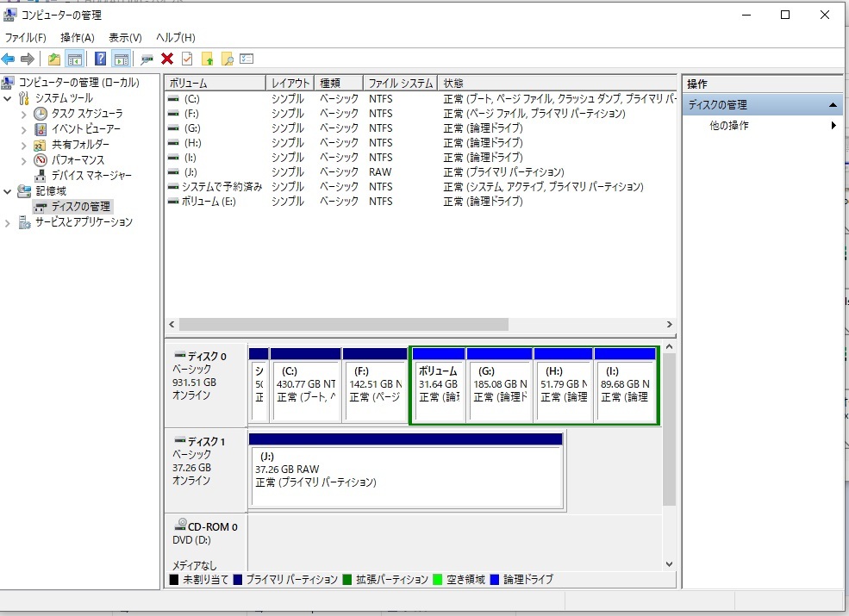Click the blue Back arrow in toolbar

click(9, 59)
